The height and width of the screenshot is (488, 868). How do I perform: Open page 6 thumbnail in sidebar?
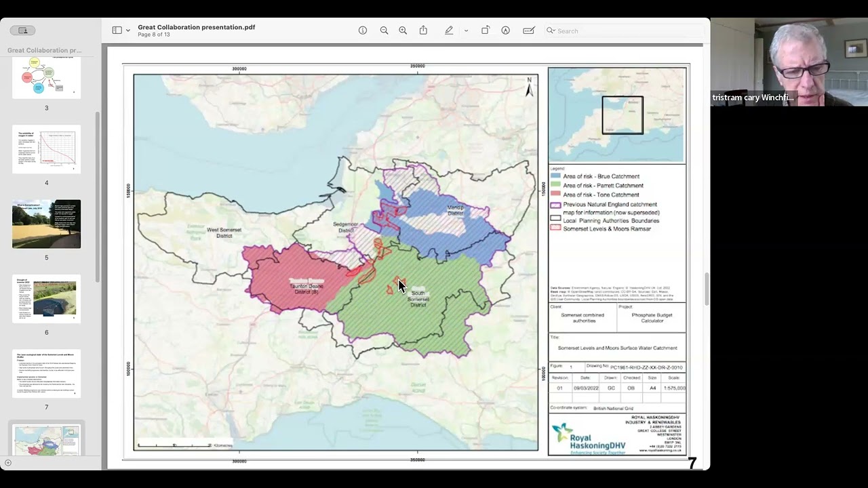click(46, 299)
